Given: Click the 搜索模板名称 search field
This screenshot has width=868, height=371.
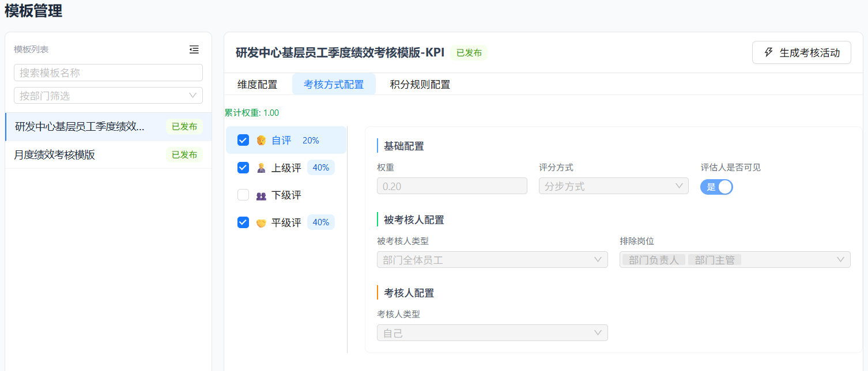Looking at the screenshot, I should tap(108, 73).
